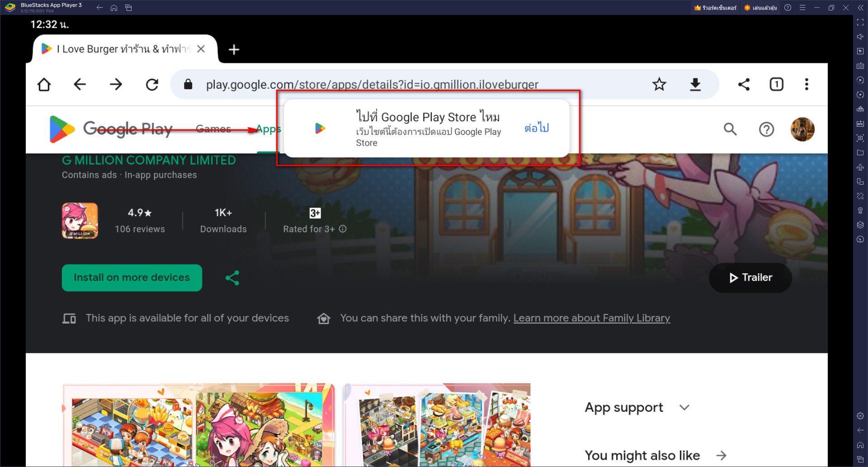Click the Rated for 3+ info icon
This screenshot has height=467, width=868.
point(343,229)
